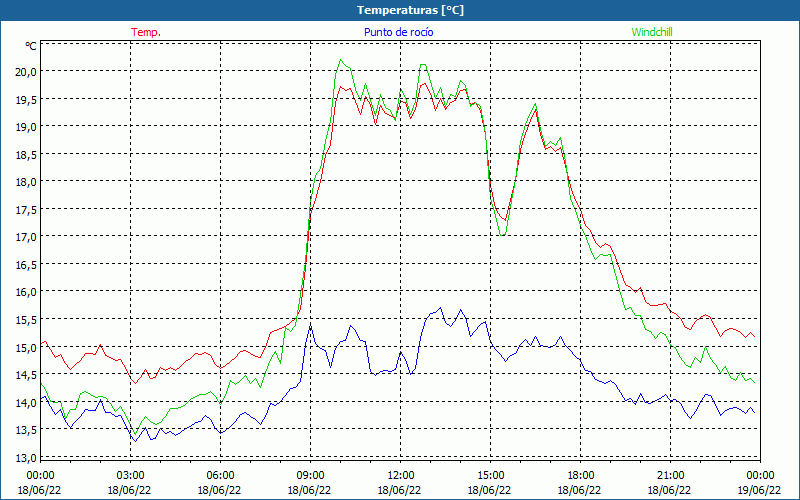Click the '15,0' y-axis value
This screenshot has width=800, height=500.
[x=26, y=347]
